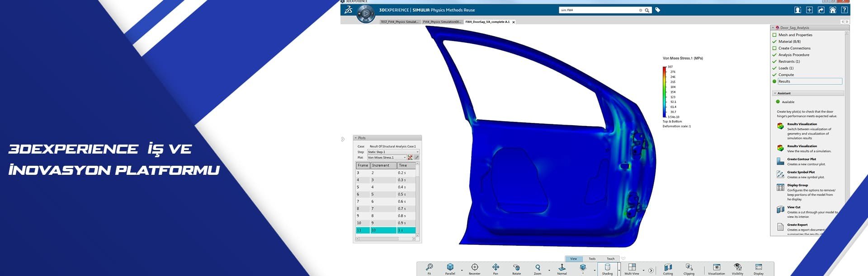The image size is (868, 276).
Task: Activate the Rotate tool
Action: click(x=516, y=269)
